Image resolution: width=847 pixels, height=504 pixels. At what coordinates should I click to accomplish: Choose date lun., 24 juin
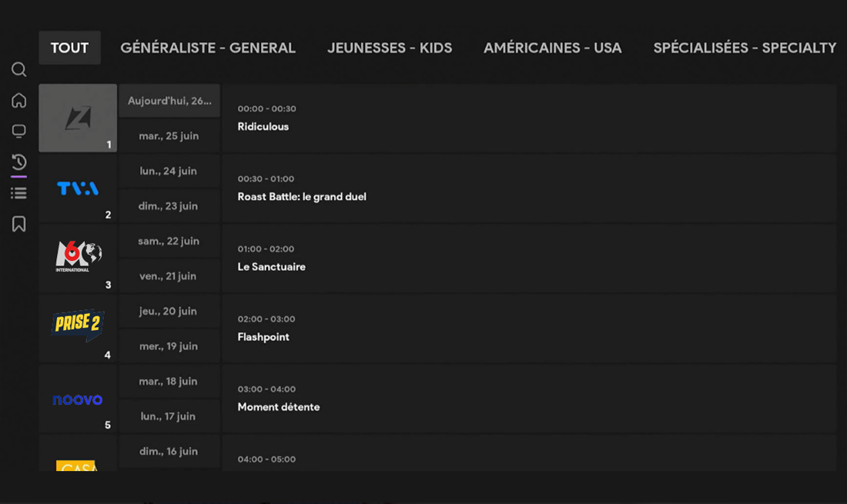point(169,171)
